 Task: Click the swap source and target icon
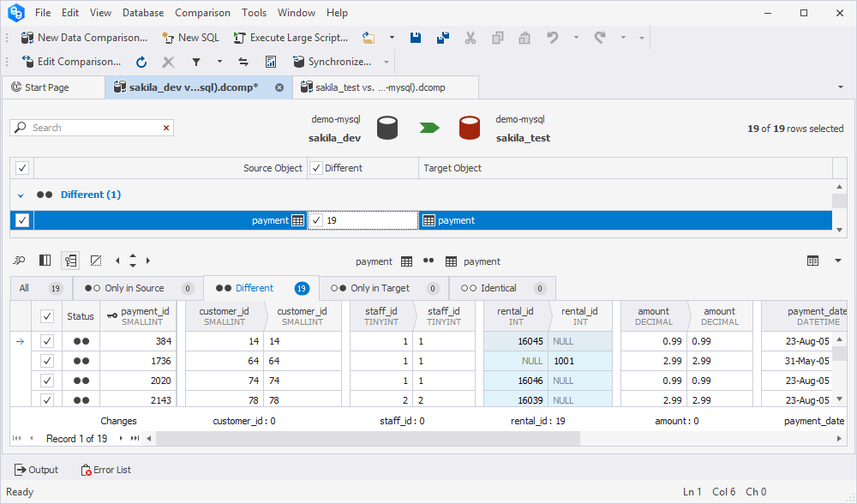243,62
